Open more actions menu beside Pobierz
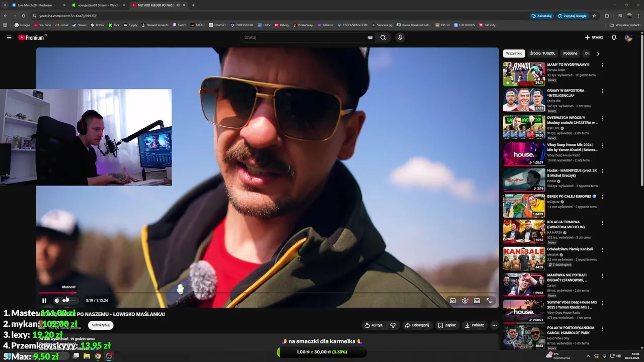This screenshot has width=644, height=362. (495, 325)
